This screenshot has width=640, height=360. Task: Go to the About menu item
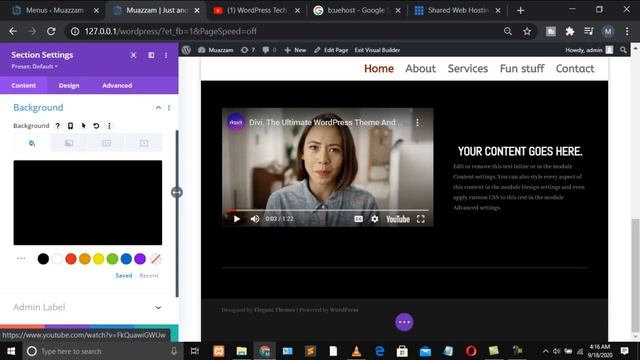click(x=420, y=69)
